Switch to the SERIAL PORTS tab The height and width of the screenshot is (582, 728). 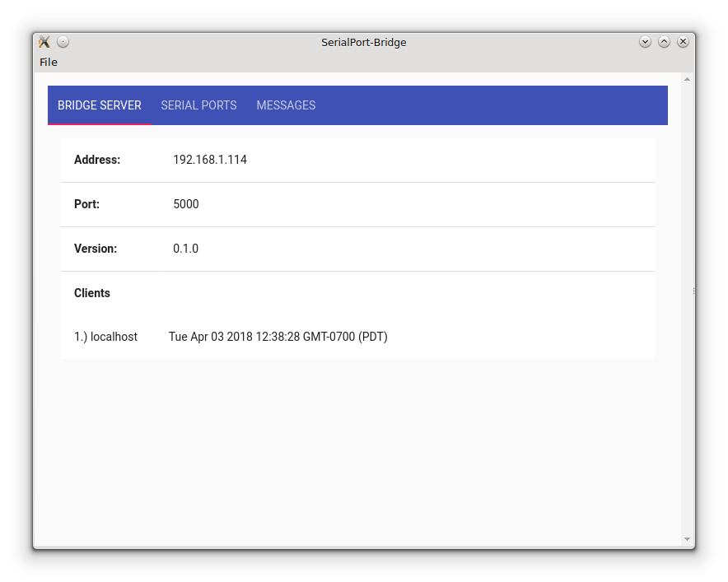198,105
